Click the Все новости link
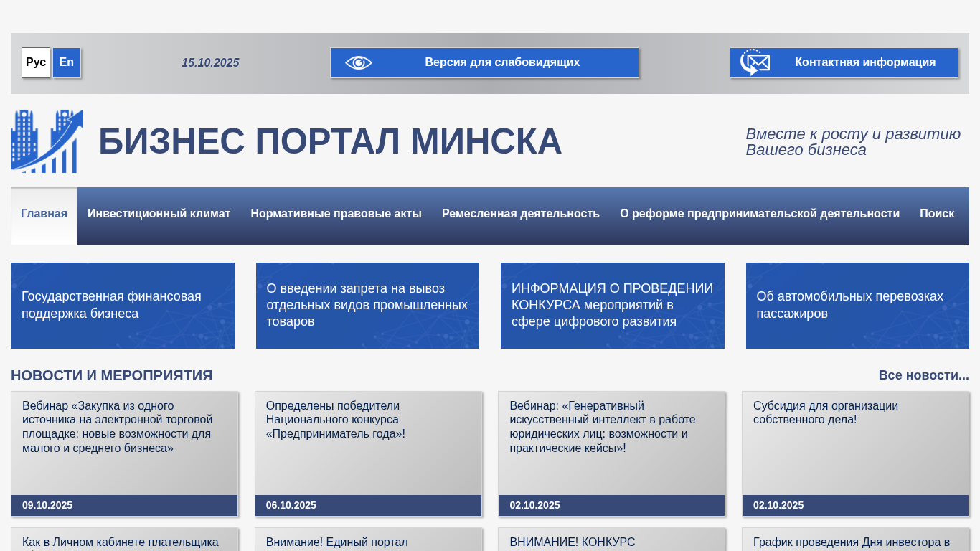 tap(923, 375)
